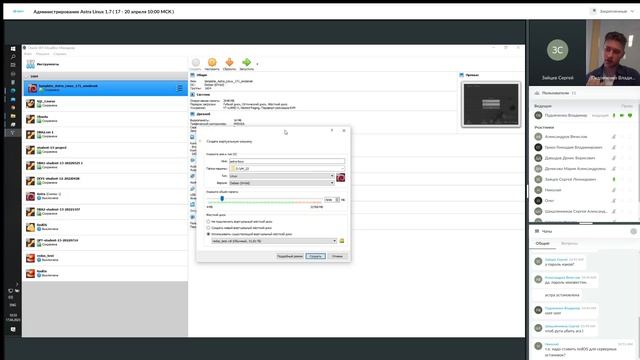Toggle microphone icon for Зайцев Сергей Леонидович

click(x=614, y=179)
